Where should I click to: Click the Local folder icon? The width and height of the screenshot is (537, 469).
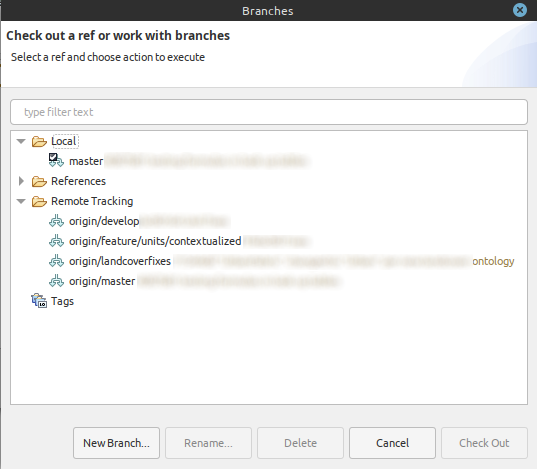[39, 141]
